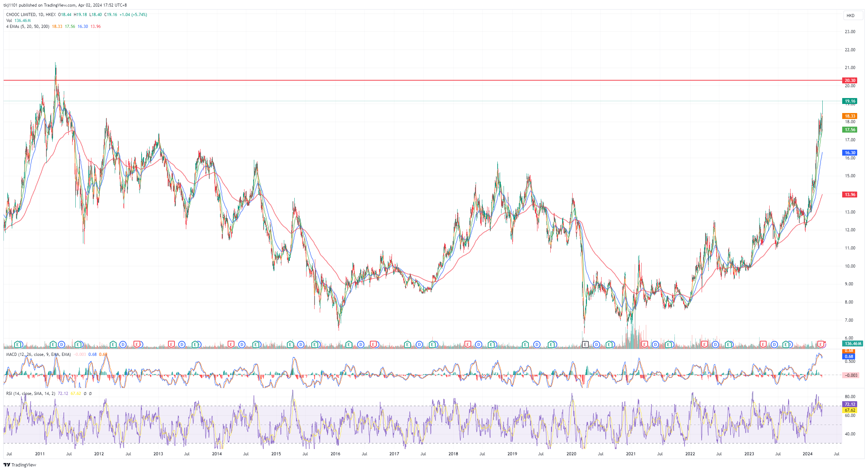The height and width of the screenshot is (471, 868).
Task: Click the 136.46 M volume label
Action: tap(853, 344)
